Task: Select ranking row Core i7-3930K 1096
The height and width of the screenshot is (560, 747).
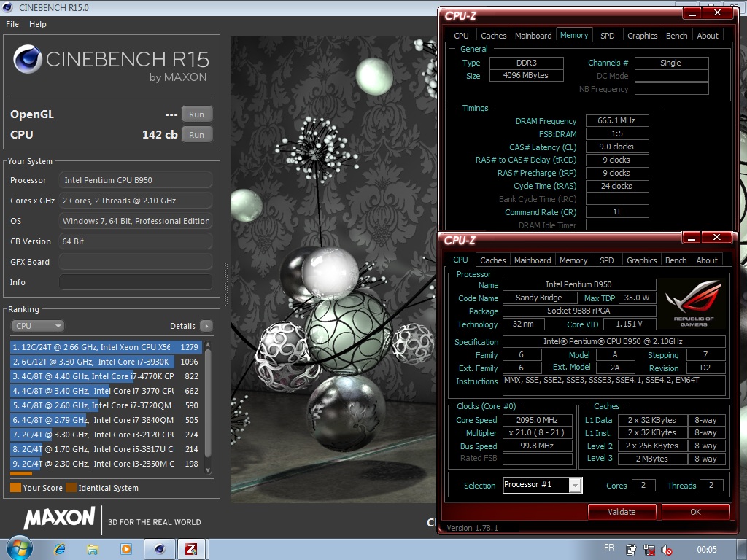Action: tap(106, 362)
